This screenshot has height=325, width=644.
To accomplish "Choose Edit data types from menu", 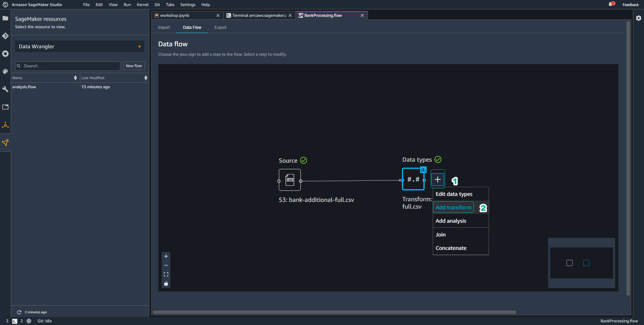I will click(461, 194).
